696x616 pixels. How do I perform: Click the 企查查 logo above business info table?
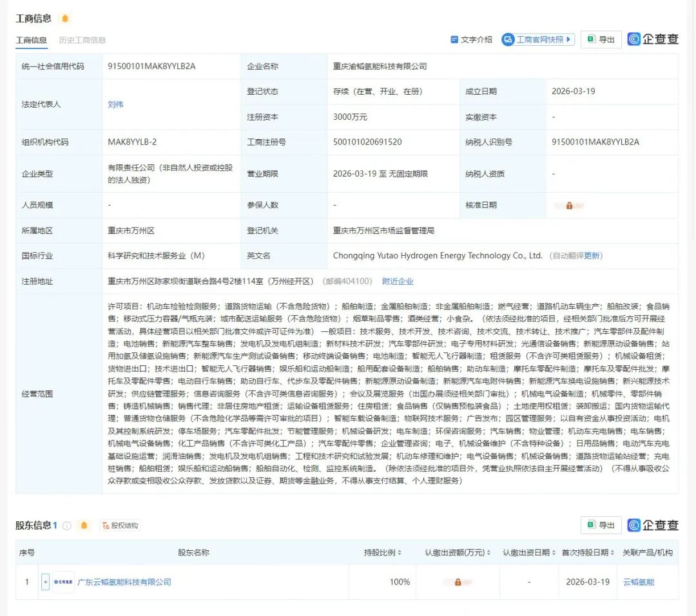point(653,39)
